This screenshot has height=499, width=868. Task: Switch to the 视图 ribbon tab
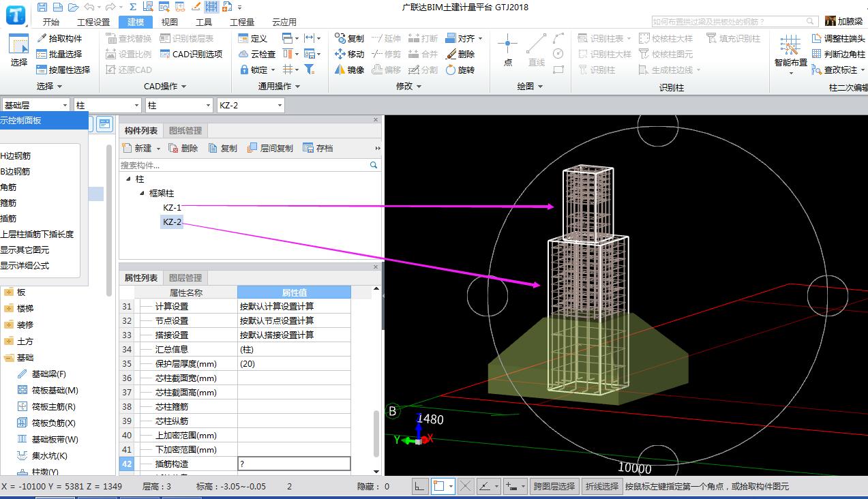pos(170,22)
